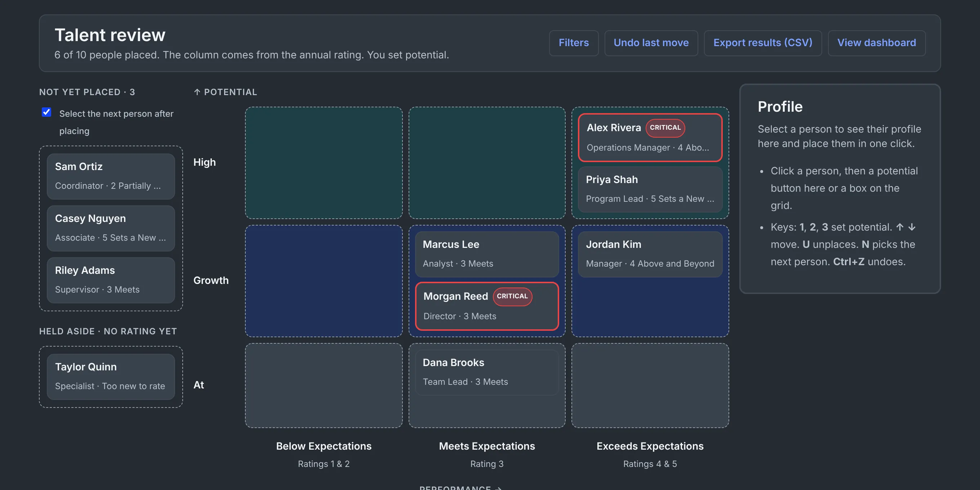Viewport: 980px width, 490px height.
Task: Click the 'Talent review' title
Action: pyautogui.click(x=110, y=35)
